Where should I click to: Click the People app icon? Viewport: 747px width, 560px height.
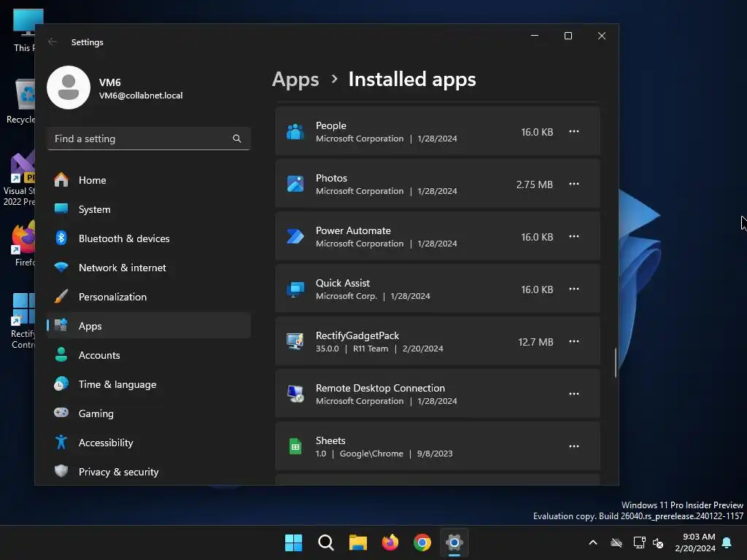click(295, 131)
